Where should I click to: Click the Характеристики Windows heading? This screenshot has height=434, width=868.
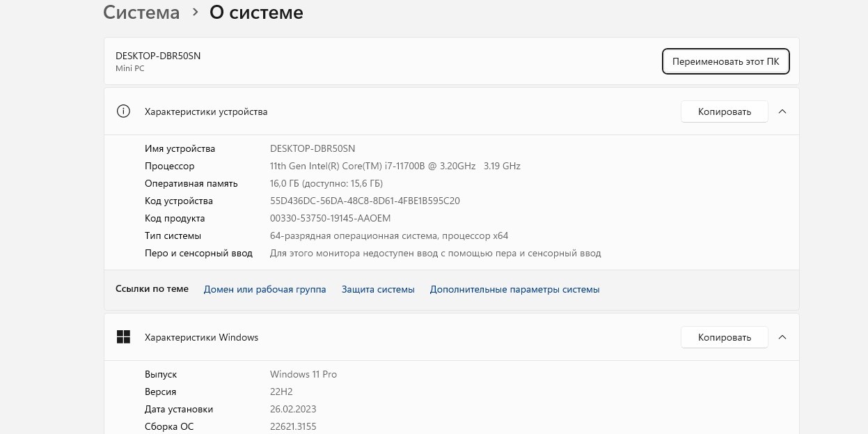pyautogui.click(x=201, y=337)
